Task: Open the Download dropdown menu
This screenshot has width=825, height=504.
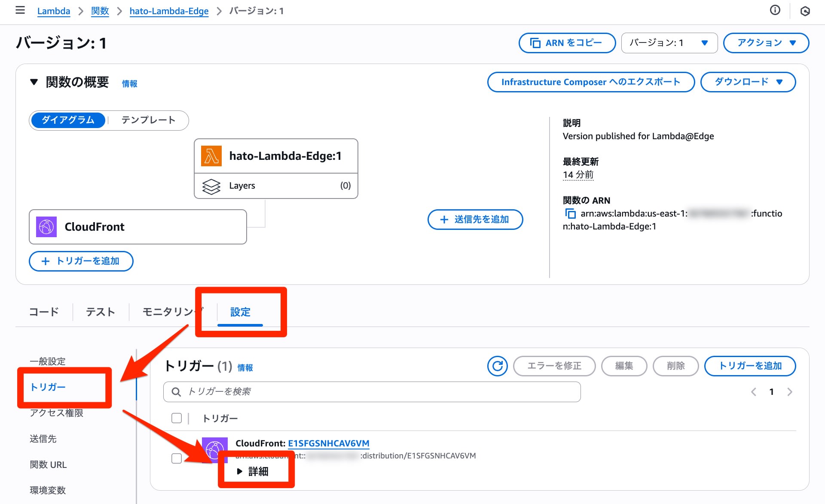Action: pyautogui.click(x=748, y=82)
